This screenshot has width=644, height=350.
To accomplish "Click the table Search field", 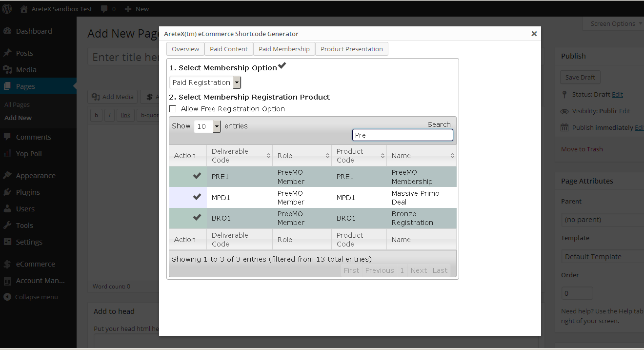I will [x=402, y=135].
